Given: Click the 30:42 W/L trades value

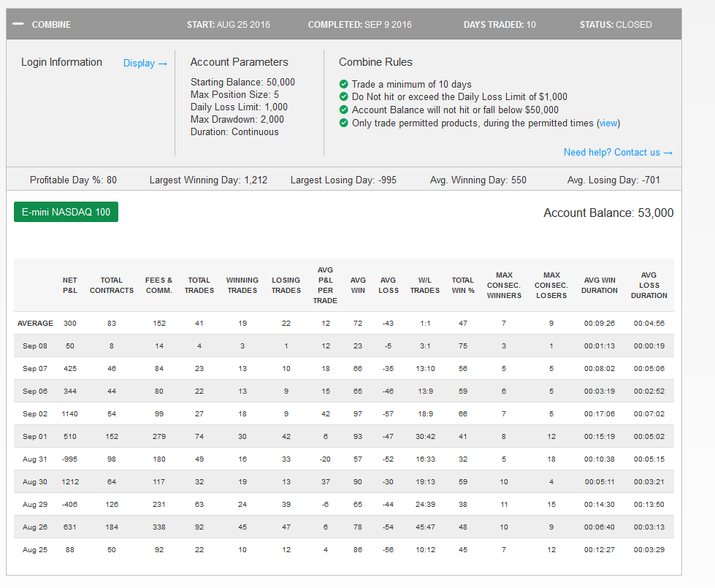Looking at the screenshot, I should [425, 437].
